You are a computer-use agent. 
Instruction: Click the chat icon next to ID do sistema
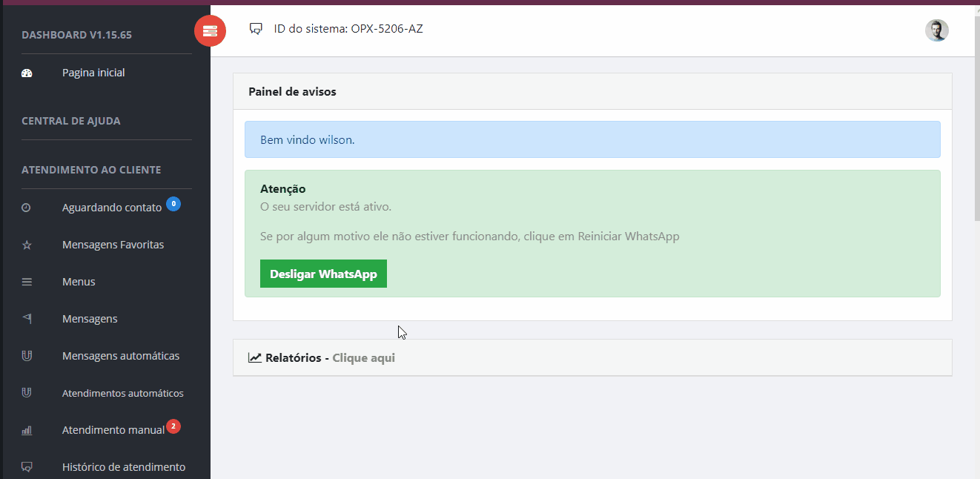[256, 30]
